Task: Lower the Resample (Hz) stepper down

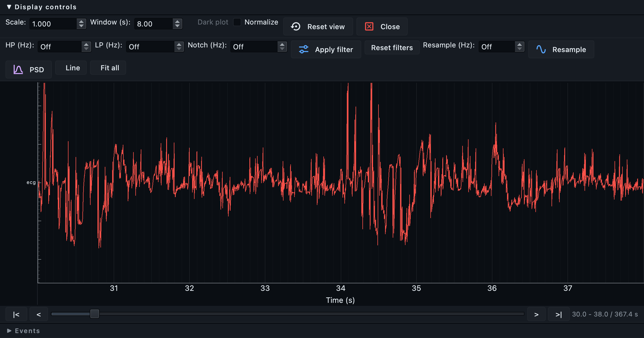Action: tap(520, 49)
